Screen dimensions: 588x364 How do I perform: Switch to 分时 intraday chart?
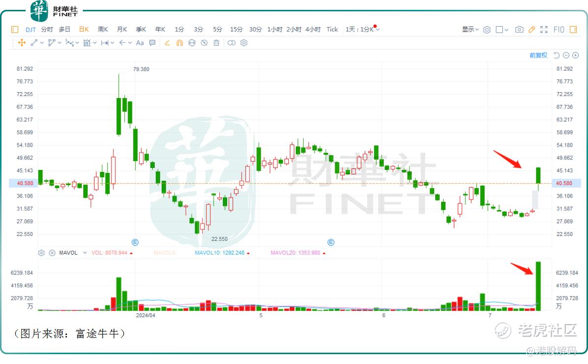tap(47, 29)
